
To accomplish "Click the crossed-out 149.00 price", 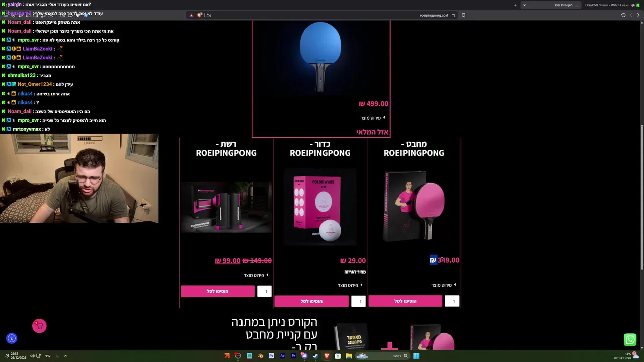I will pyautogui.click(x=257, y=261).
